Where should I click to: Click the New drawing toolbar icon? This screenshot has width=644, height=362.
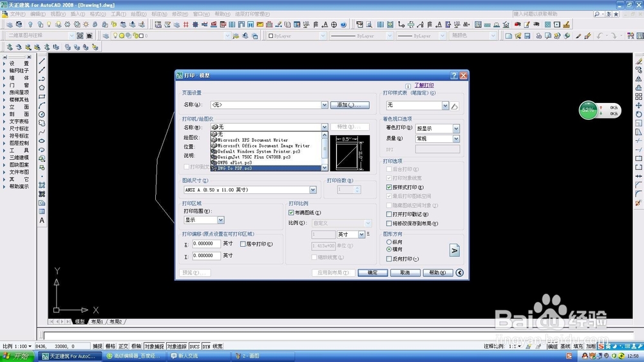click(x=509, y=35)
